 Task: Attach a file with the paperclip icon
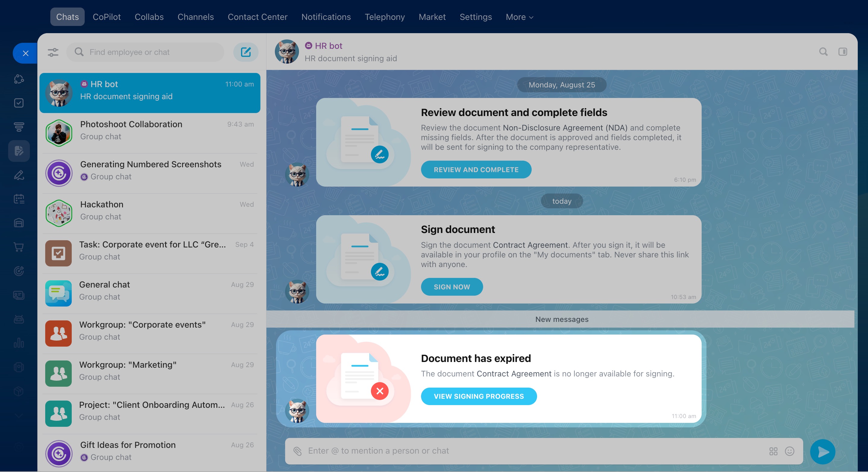297,451
